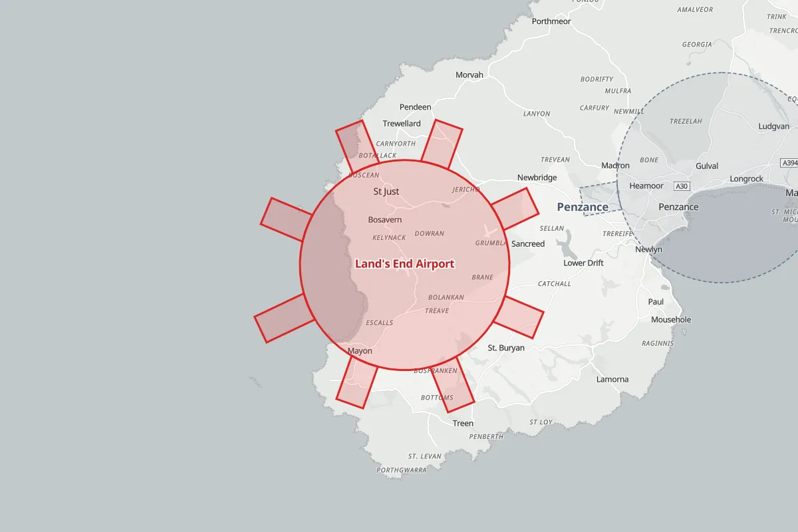The height and width of the screenshot is (532, 798).
Task: Click the Land's End Airport zone label
Action: 404,264
